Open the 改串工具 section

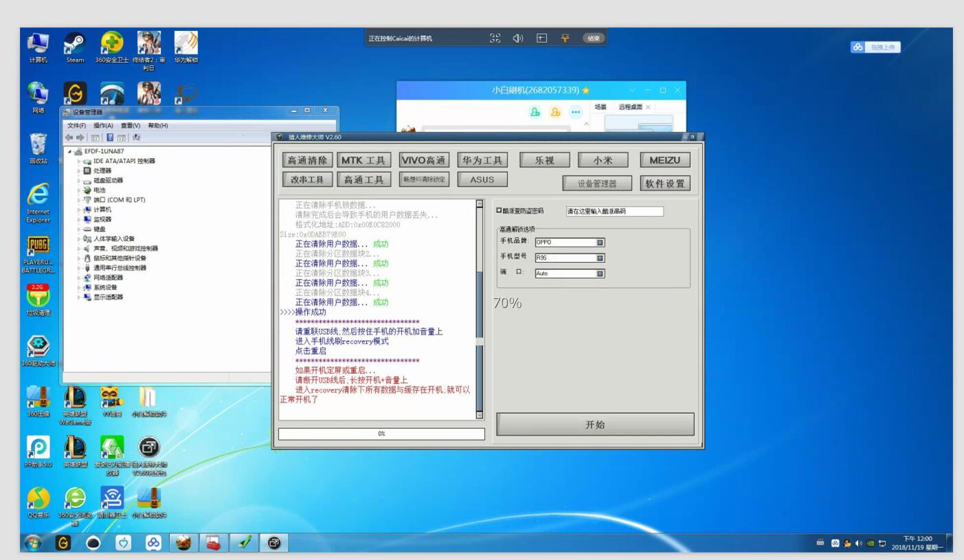click(308, 179)
